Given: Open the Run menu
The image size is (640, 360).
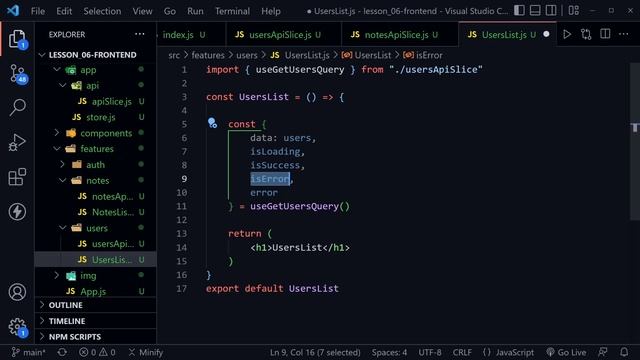Looking at the screenshot, I should (x=195, y=11).
